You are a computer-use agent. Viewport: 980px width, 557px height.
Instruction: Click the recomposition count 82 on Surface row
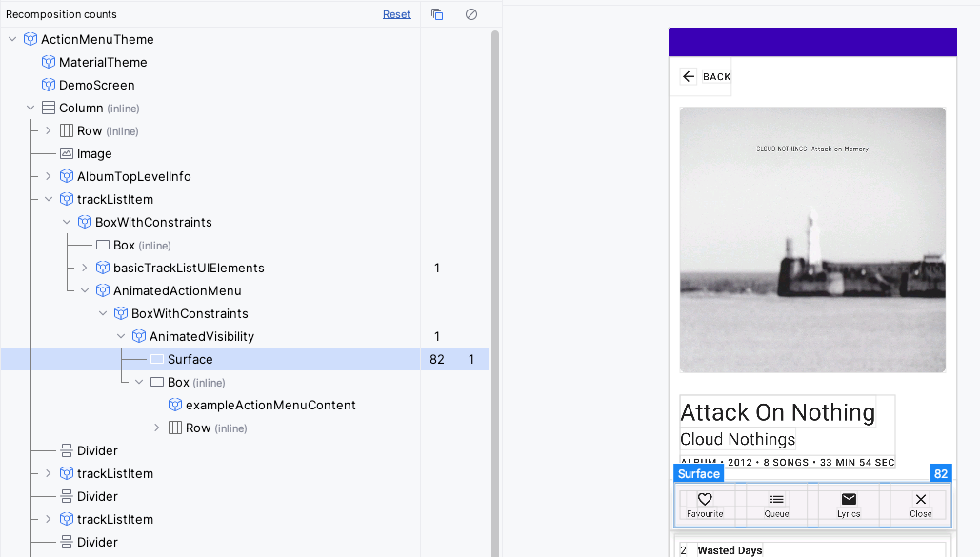click(x=437, y=360)
